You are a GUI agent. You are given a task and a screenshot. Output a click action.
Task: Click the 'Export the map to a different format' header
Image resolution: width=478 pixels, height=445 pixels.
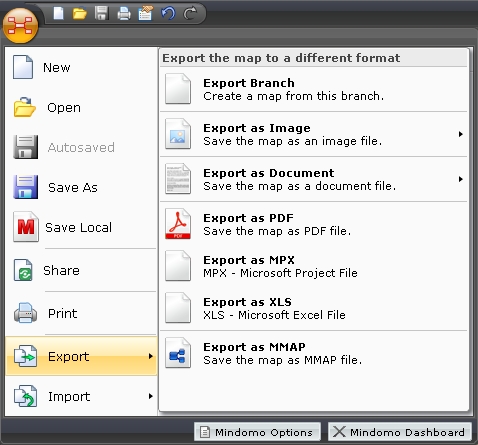click(281, 58)
